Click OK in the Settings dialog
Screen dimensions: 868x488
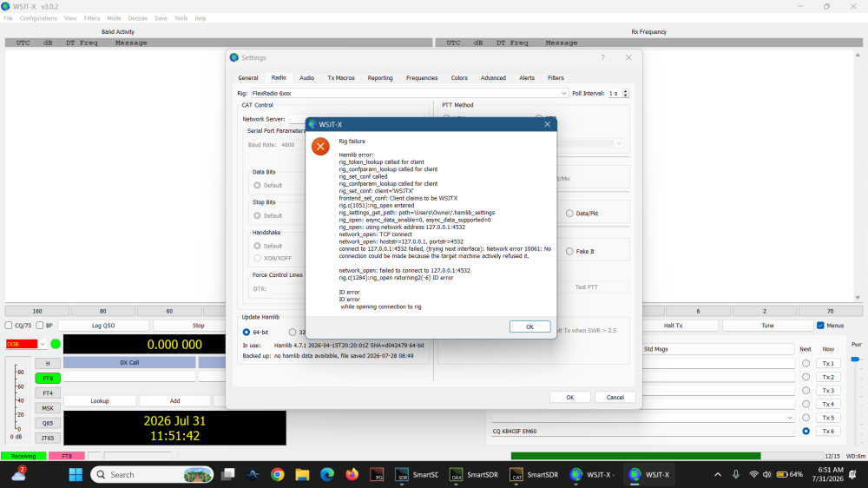point(570,397)
